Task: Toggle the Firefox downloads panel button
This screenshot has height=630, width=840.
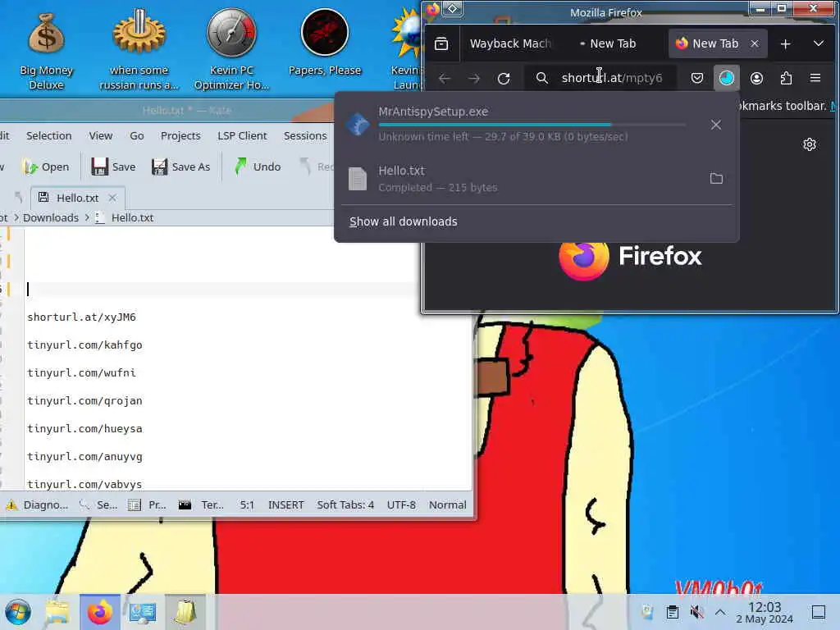Action: [727, 78]
